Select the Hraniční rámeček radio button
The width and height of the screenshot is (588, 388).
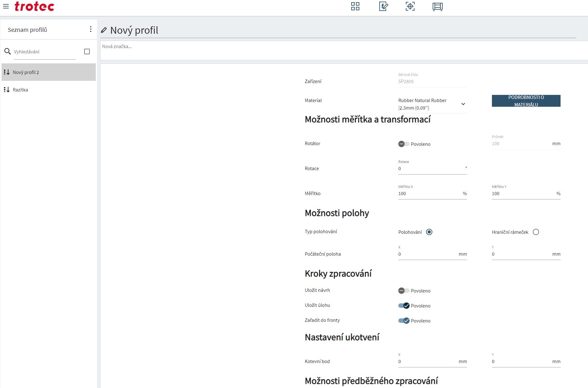(536, 232)
